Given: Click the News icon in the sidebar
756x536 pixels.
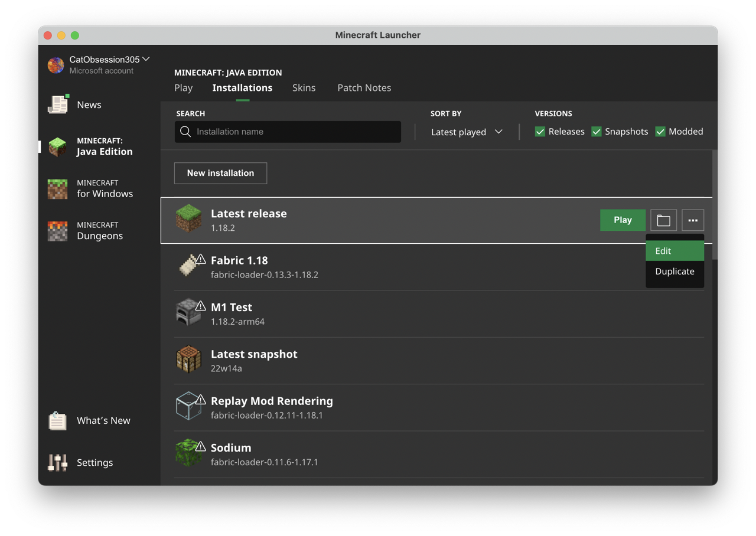Looking at the screenshot, I should (57, 104).
